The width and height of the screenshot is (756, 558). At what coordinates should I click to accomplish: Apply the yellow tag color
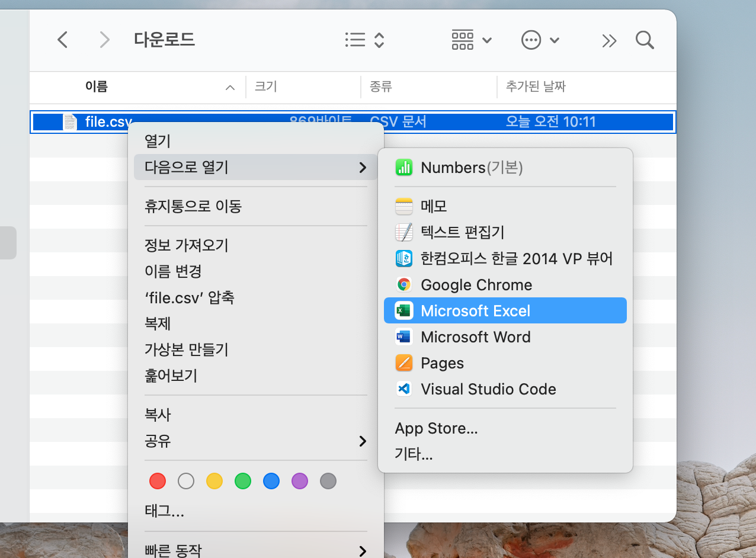point(214,481)
